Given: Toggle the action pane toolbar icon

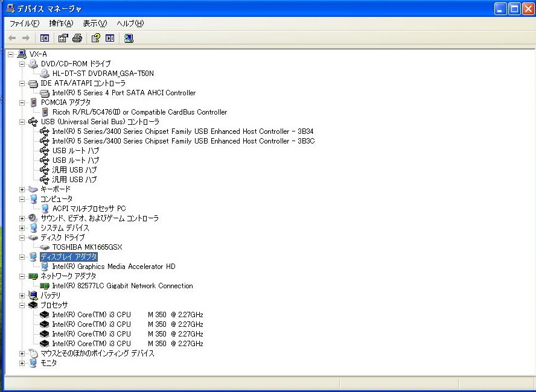Looking at the screenshot, I should (x=110, y=38).
